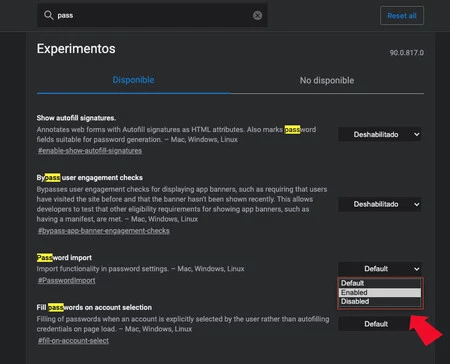The height and width of the screenshot is (364, 450).
Task: Clear the search field with the X icon
Action: click(257, 15)
